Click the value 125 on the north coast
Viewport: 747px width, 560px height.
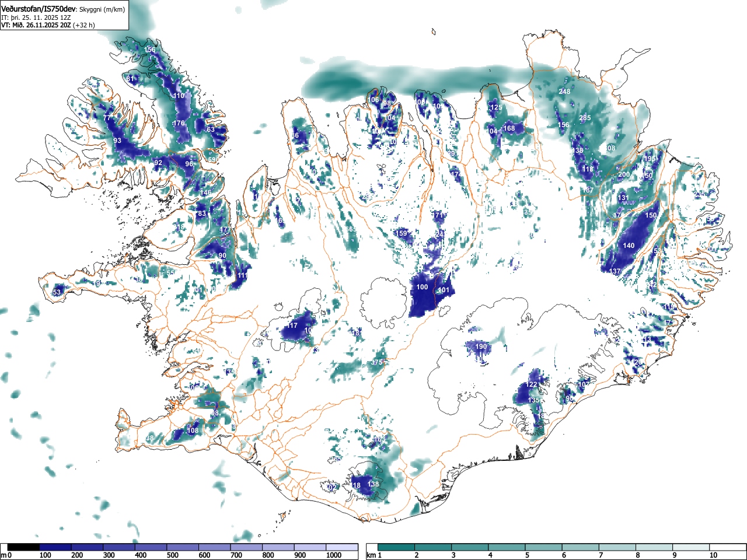(496, 107)
